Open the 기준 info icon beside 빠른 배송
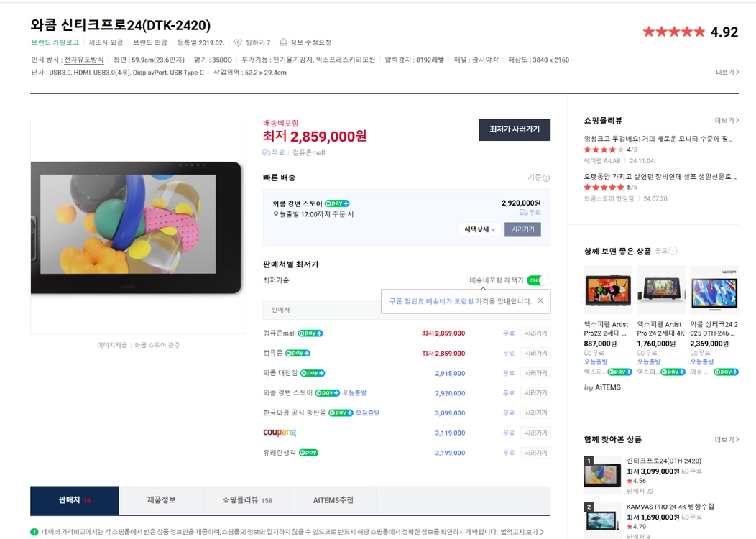The width and height of the screenshot is (756, 539). [546, 178]
